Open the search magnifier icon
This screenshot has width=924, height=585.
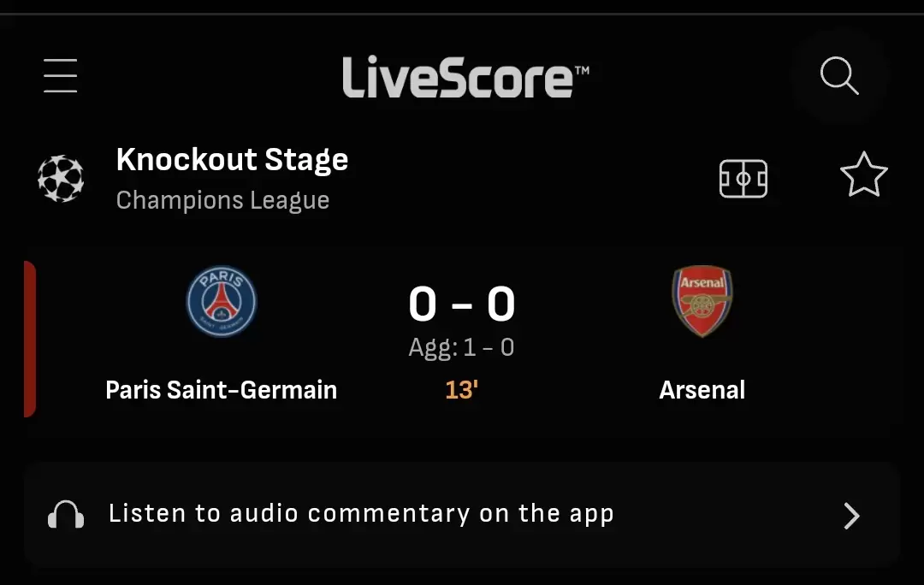839,75
